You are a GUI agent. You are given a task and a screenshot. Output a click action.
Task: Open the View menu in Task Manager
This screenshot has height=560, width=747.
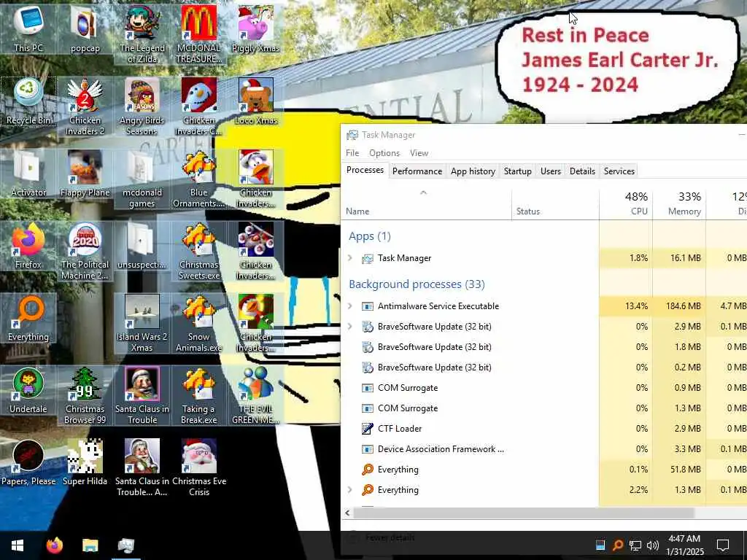click(419, 153)
